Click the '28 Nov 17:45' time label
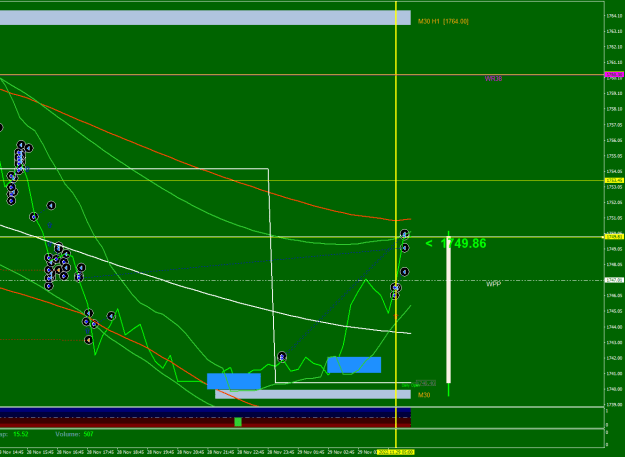 (x=102, y=453)
